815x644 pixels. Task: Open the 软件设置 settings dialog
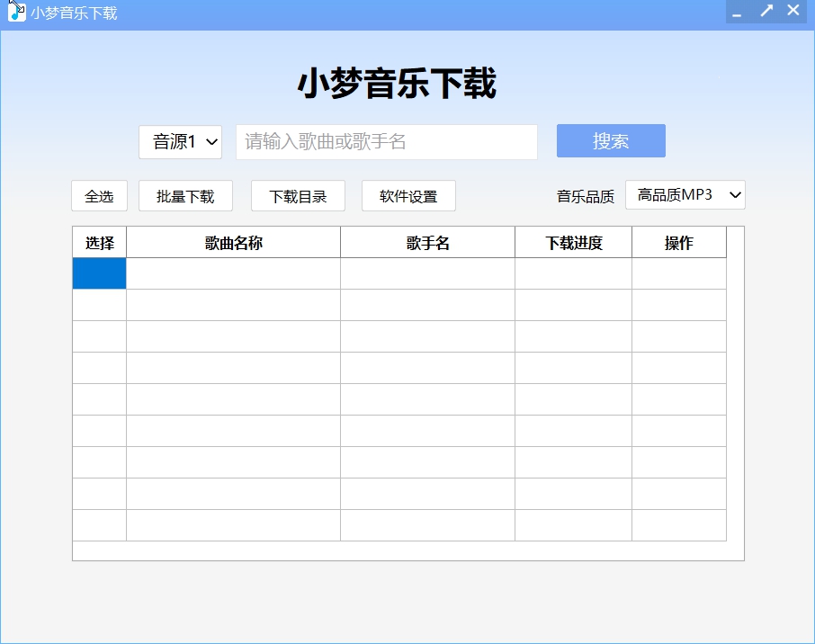click(x=408, y=195)
